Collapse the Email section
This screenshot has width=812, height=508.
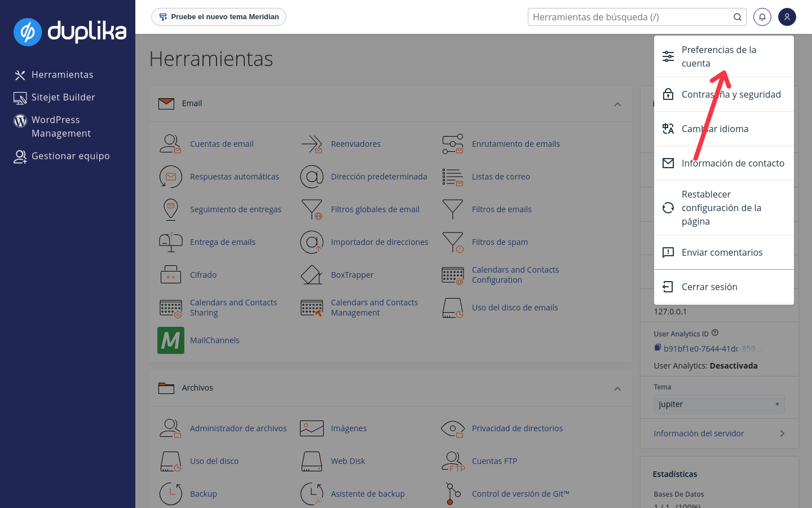click(617, 104)
